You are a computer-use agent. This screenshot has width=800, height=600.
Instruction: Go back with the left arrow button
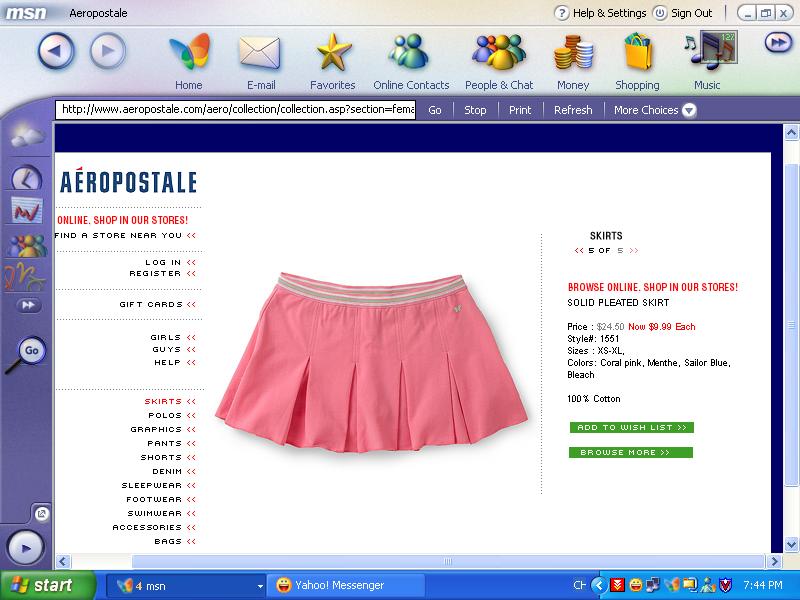click(56, 51)
